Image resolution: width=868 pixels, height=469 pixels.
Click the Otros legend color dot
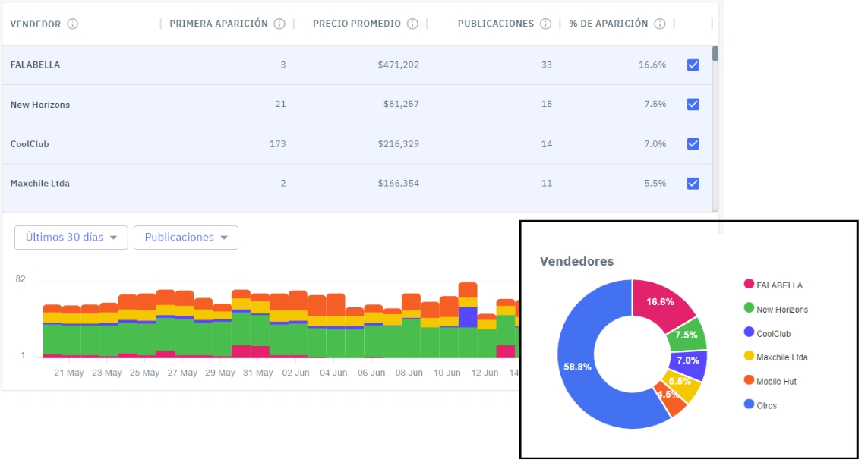(x=749, y=404)
